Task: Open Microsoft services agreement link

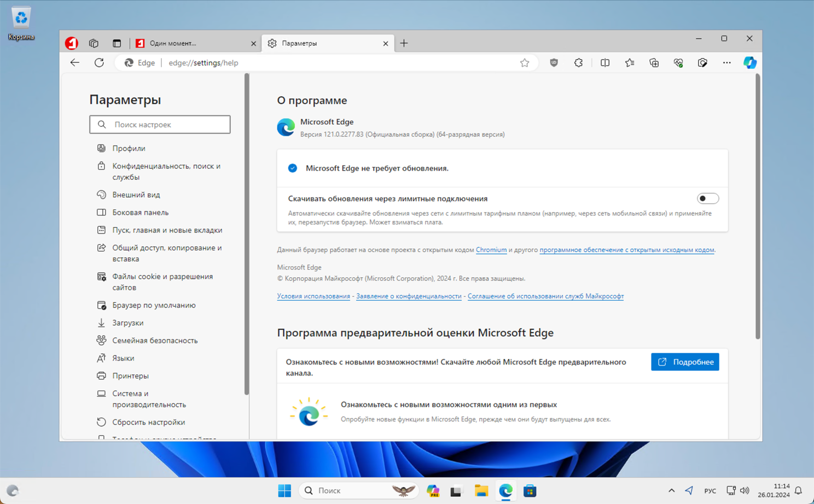Action: click(x=545, y=296)
